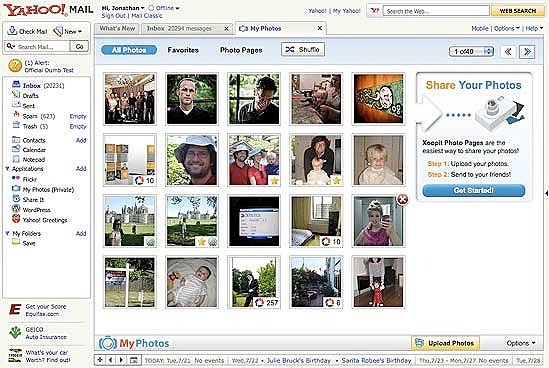This screenshot has width=549, height=368.
Task: Click Upload Photos button
Action: click(445, 343)
